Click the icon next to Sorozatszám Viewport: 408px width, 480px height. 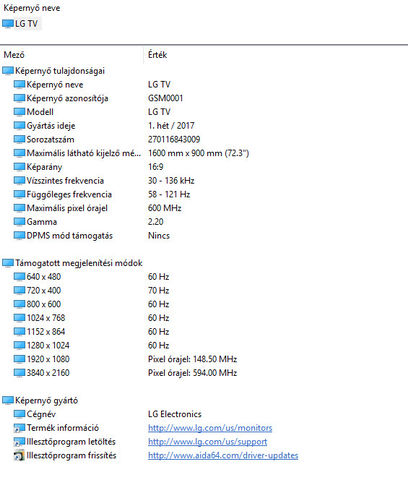coord(19,139)
